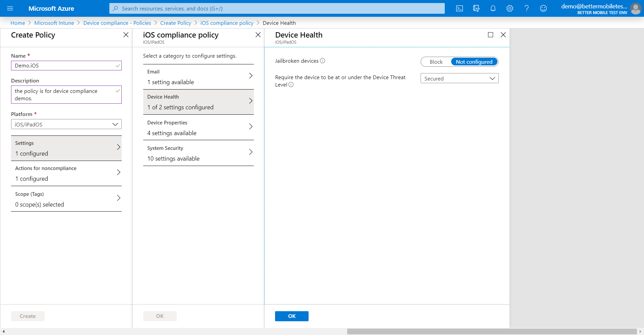Open the System Security category
Image resolution: width=644 pixels, height=335 pixels.
pyautogui.click(x=199, y=153)
